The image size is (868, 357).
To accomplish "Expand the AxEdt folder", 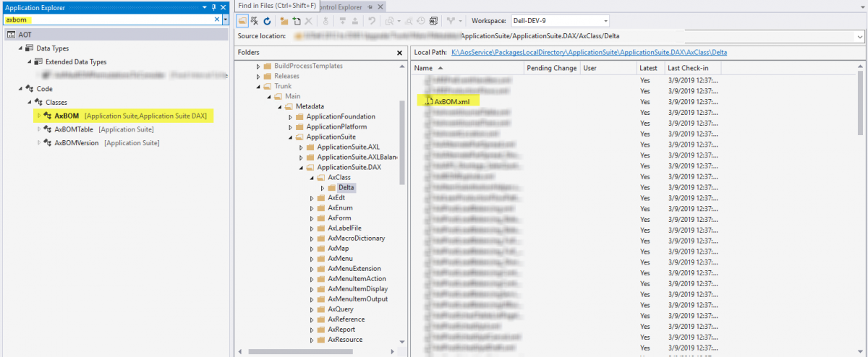I will (x=312, y=198).
